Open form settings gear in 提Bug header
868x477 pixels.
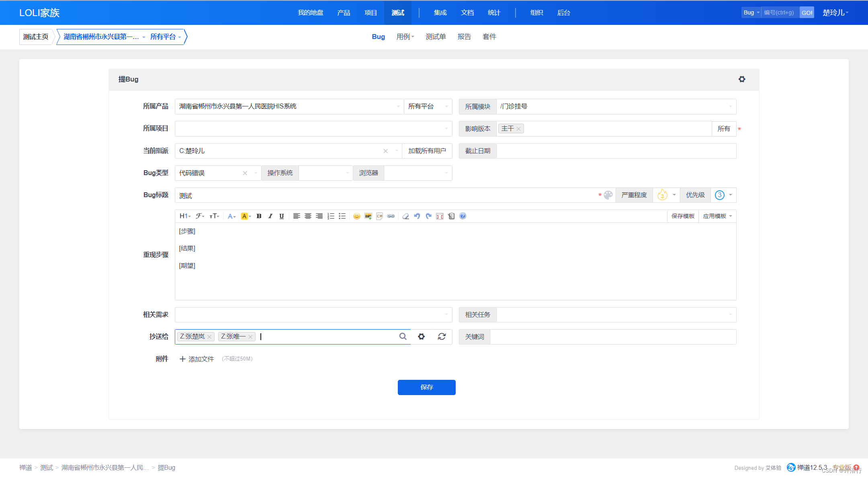(x=742, y=79)
